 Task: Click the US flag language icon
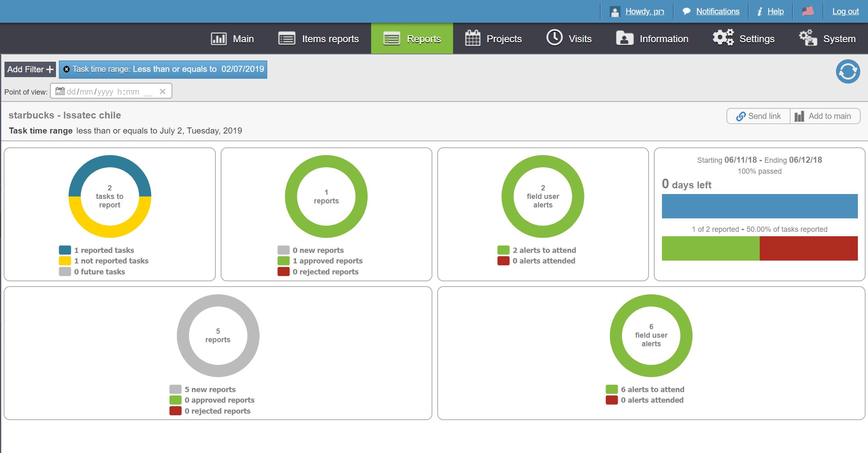[x=808, y=11]
